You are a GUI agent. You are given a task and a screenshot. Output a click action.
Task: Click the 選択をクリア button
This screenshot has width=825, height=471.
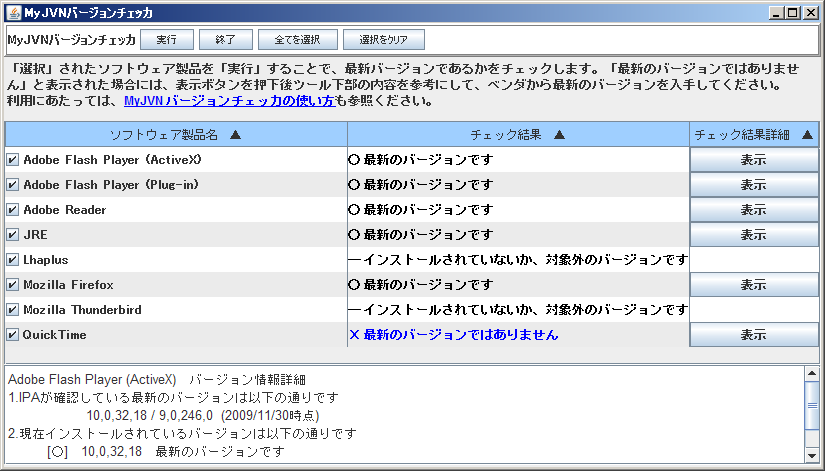click(x=384, y=39)
